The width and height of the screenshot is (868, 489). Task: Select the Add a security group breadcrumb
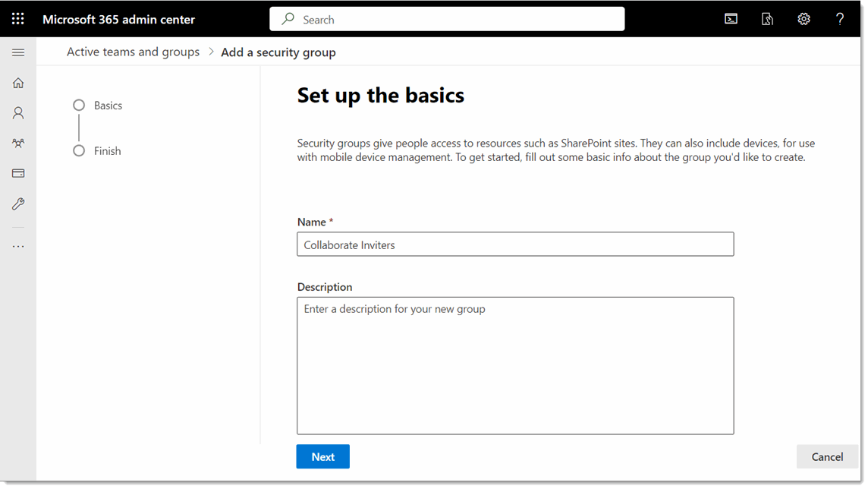278,52
